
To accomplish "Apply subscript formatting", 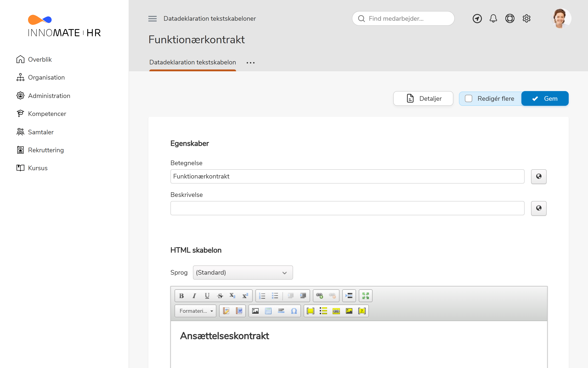I will pyautogui.click(x=232, y=296).
